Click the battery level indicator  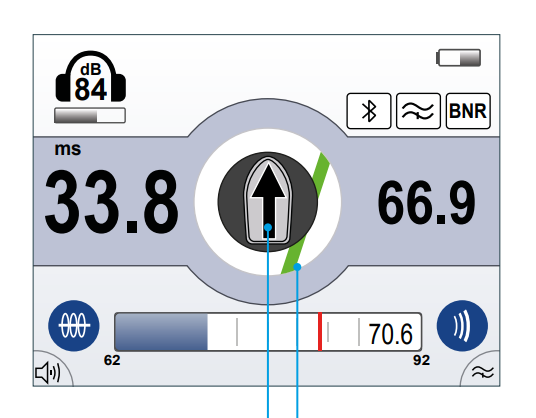tap(459, 58)
